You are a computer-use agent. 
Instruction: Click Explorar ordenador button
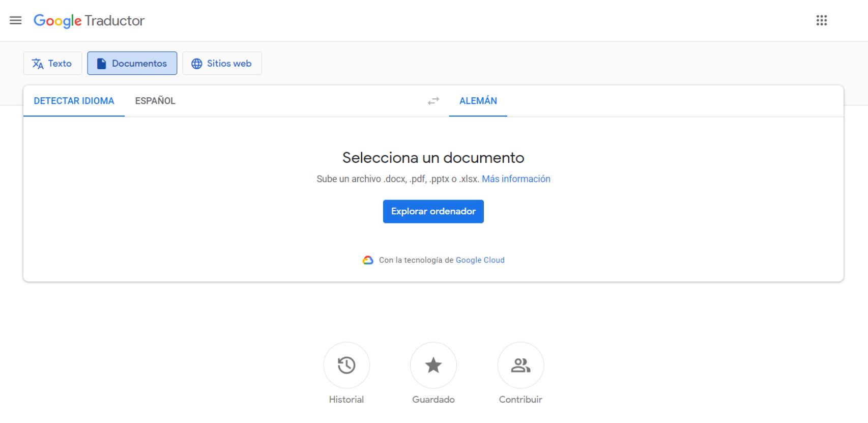click(x=433, y=211)
